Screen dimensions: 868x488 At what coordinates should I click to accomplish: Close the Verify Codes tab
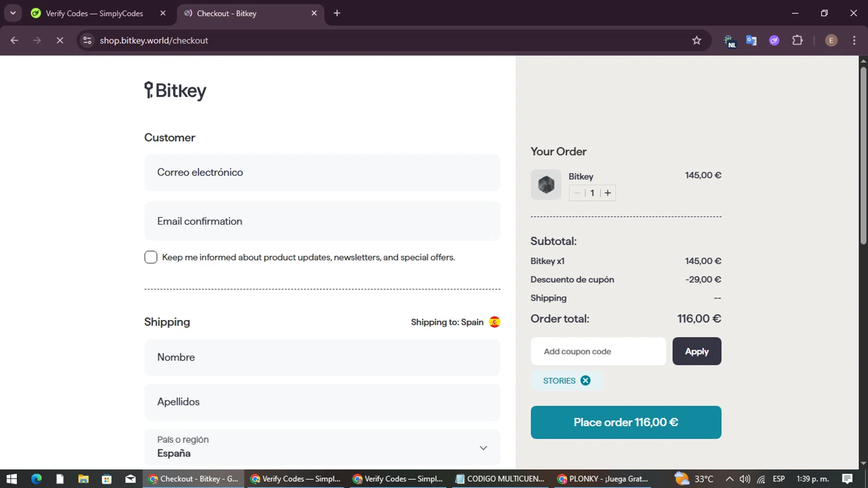(x=163, y=13)
